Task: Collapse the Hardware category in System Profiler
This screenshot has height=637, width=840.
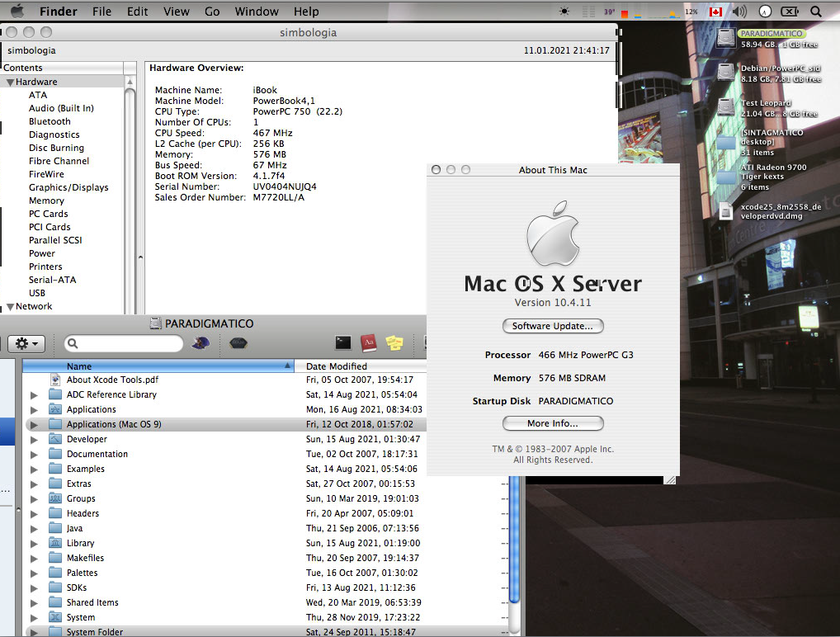Action: pyautogui.click(x=10, y=82)
